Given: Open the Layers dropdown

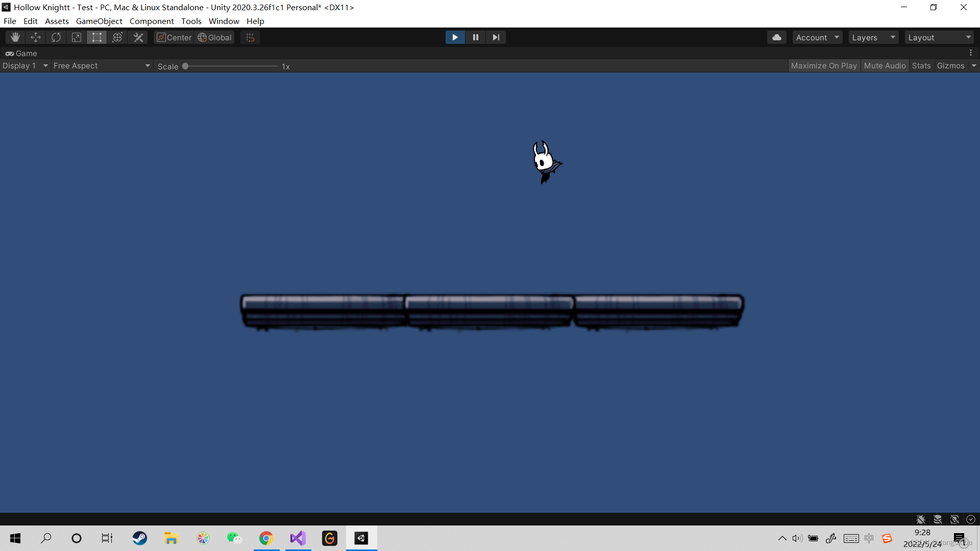Looking at the screenshot, I should pos(873,37).
